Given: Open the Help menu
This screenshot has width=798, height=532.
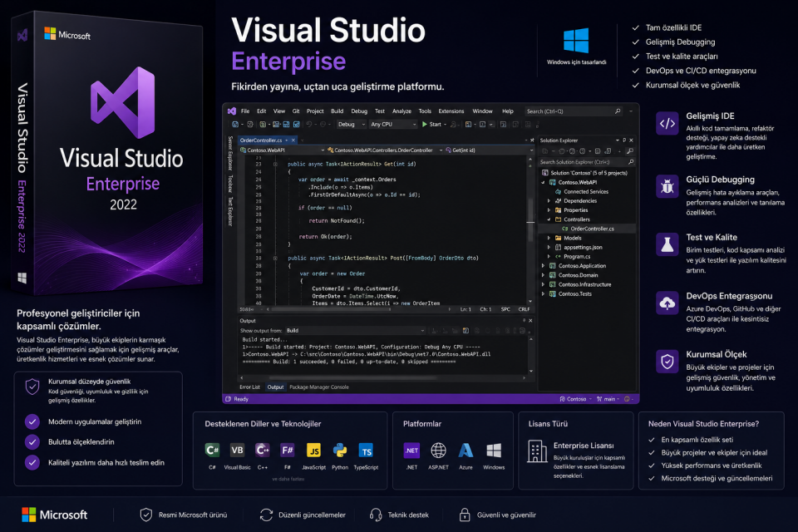Looking at the screenshot, I should [507, 111].
